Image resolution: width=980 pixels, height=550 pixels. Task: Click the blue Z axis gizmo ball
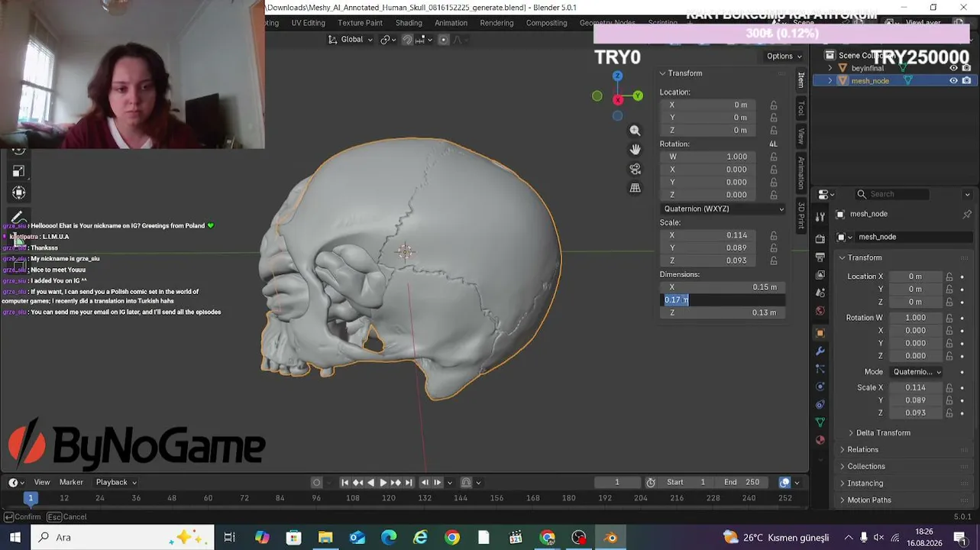617,76
